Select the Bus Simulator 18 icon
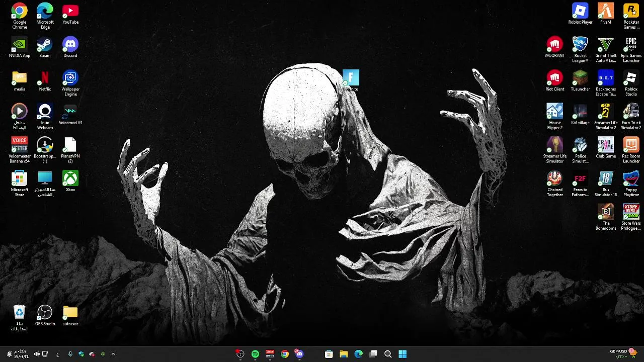 pyautogui.click(x=606, y=184)
